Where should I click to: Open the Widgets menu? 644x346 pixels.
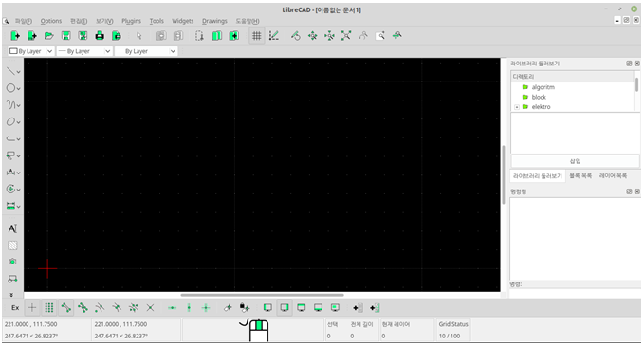click(182, 21)
